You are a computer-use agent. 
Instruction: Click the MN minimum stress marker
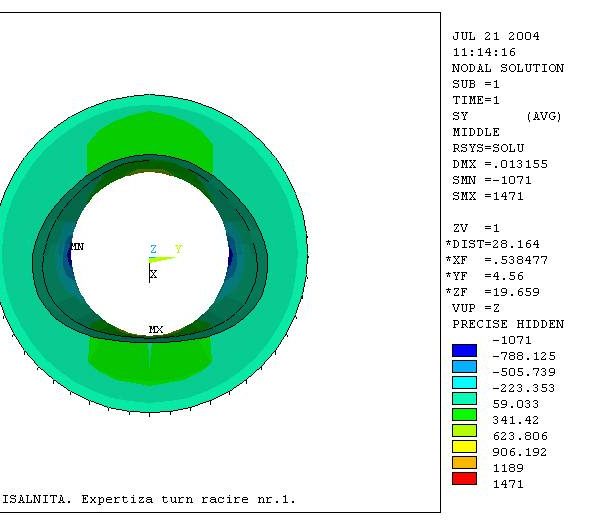point(76,246)
